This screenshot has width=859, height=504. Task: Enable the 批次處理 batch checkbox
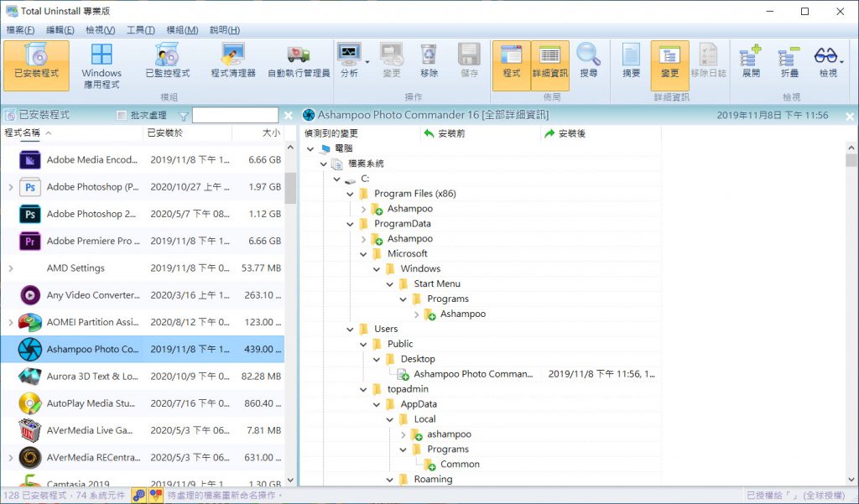pyautogui.click(x=122, y=116)
